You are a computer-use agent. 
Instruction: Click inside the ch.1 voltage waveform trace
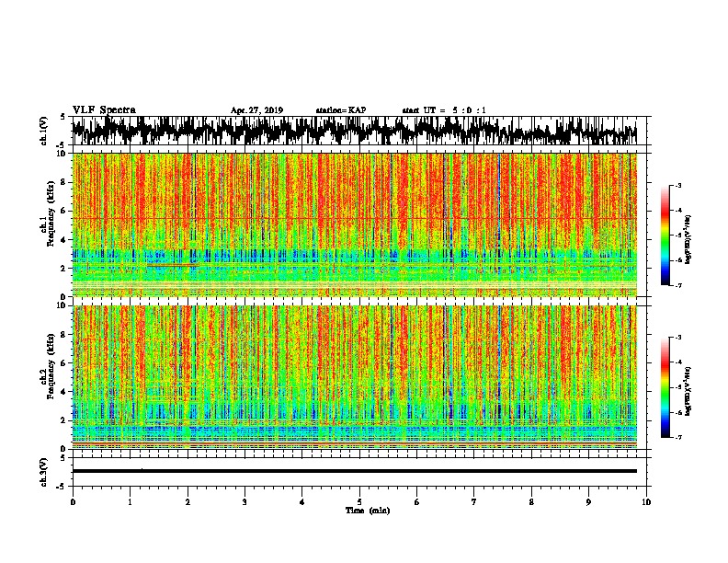coord(354,131)
